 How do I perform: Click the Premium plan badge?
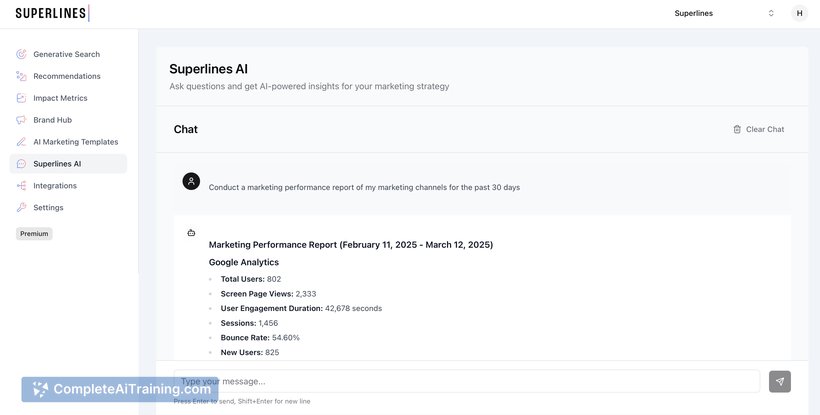[x=34, y=234]
